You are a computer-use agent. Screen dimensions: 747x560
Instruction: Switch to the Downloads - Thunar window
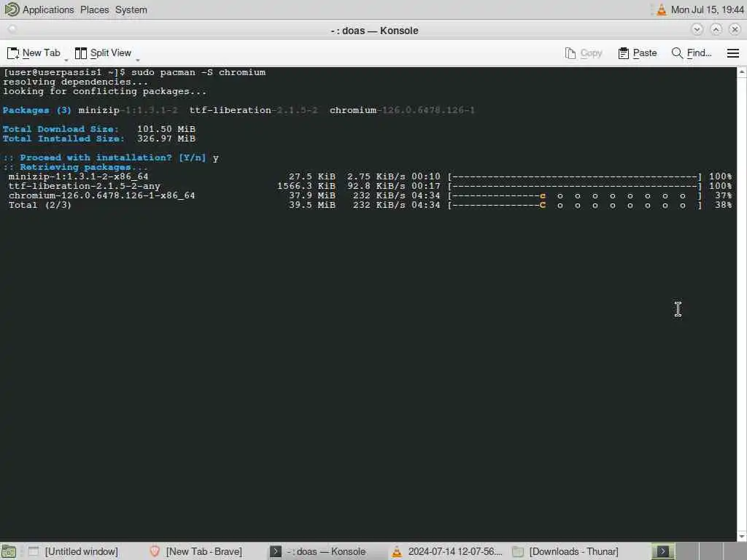pyautogui.click(x=565, y=551)
